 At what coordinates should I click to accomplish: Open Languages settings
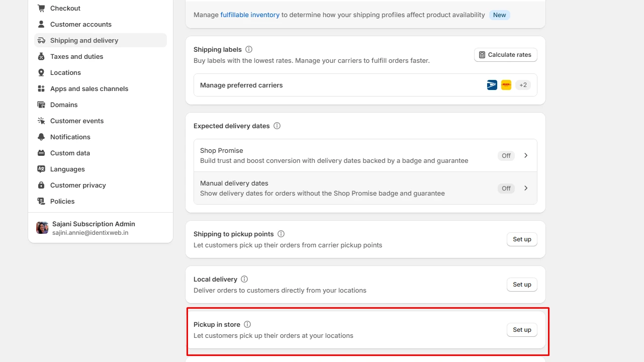click(101, 169)
